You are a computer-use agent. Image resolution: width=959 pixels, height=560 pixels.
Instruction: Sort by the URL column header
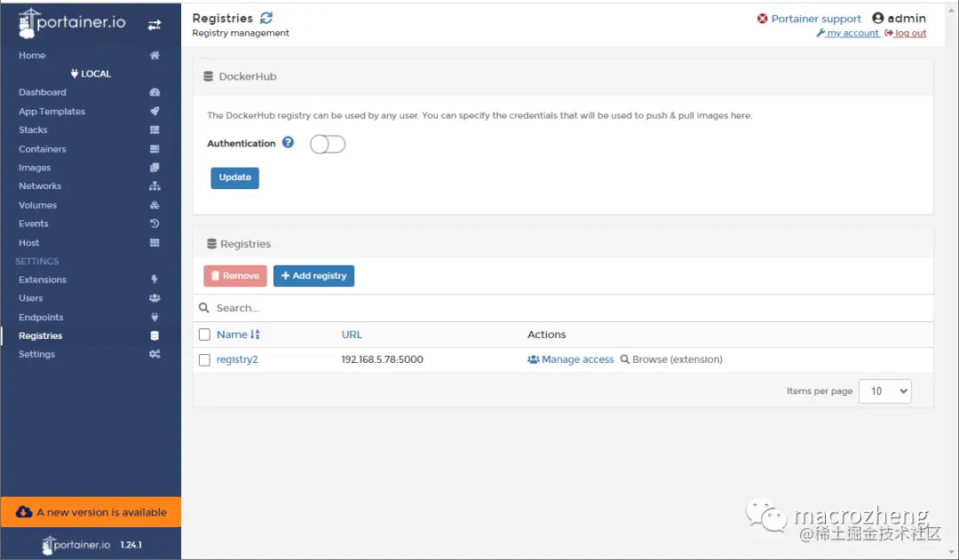tap(352, 335)
